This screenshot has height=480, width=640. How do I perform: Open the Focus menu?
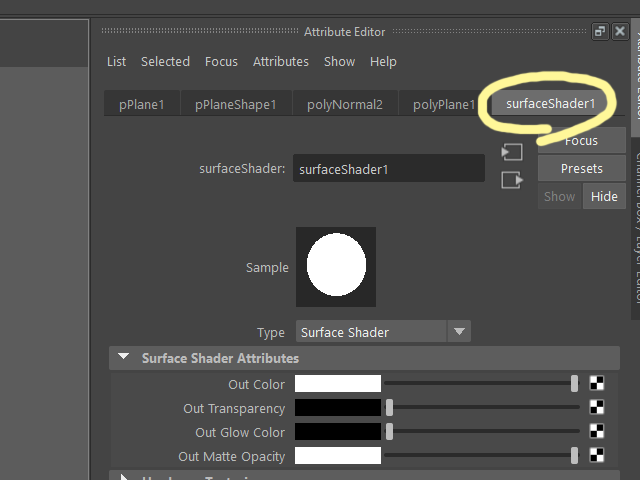tap(221, 62)
